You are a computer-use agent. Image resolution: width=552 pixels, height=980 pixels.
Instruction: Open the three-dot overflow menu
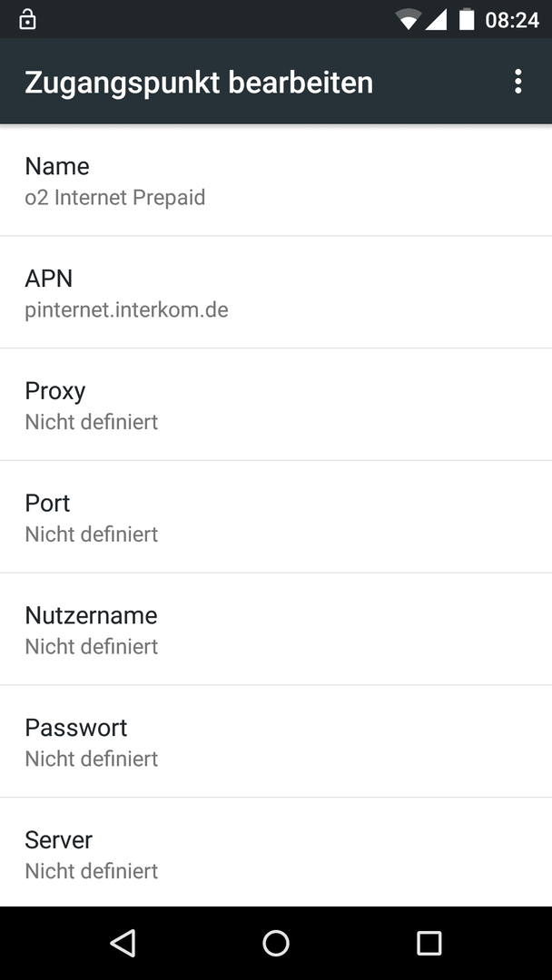[517, 82]
